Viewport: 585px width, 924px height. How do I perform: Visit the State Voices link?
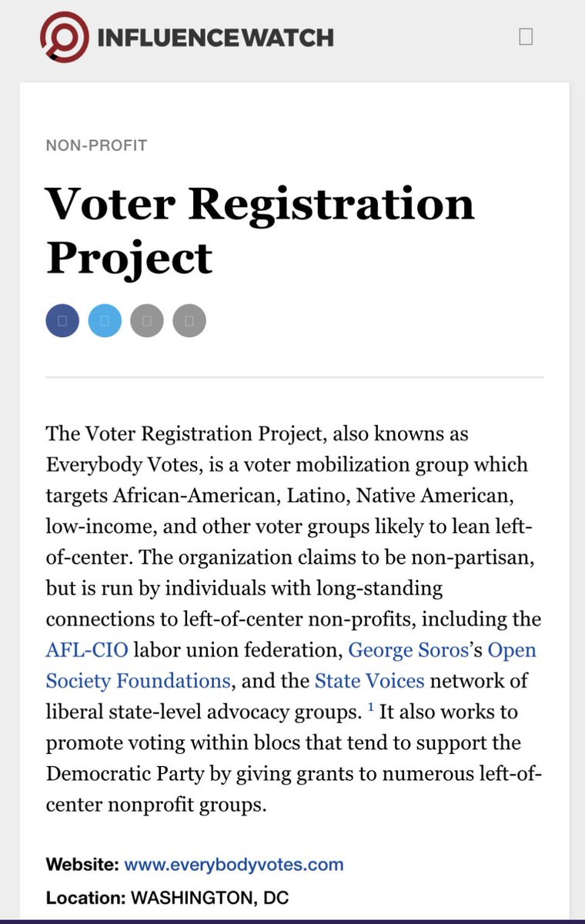pyautogui.click(x=369, y=681)
